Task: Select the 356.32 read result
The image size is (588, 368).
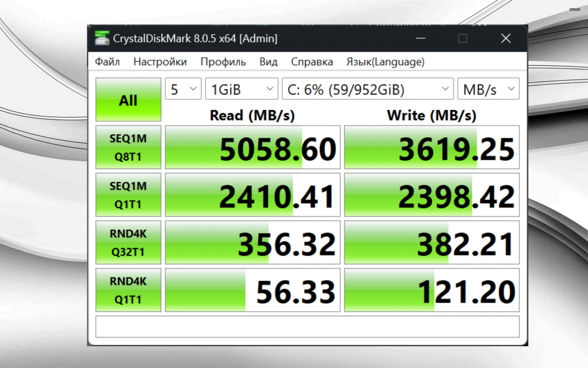Action: 253,243
